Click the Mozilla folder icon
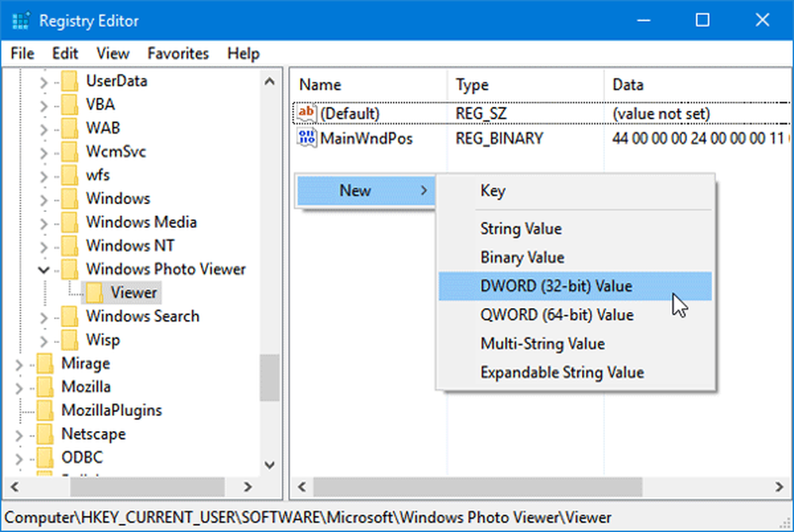Screen dimensions: 794x532 [46, 387]
